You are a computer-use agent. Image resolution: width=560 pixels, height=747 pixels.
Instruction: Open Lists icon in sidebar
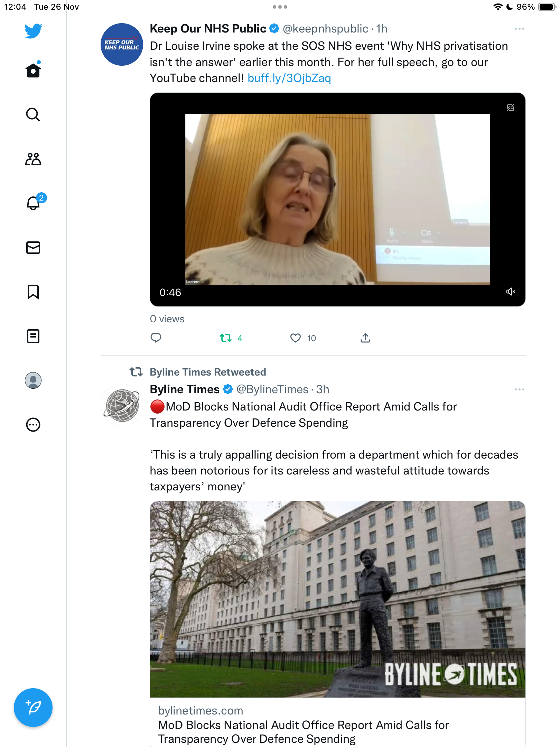pyautogui.click(x=33, y=336)
